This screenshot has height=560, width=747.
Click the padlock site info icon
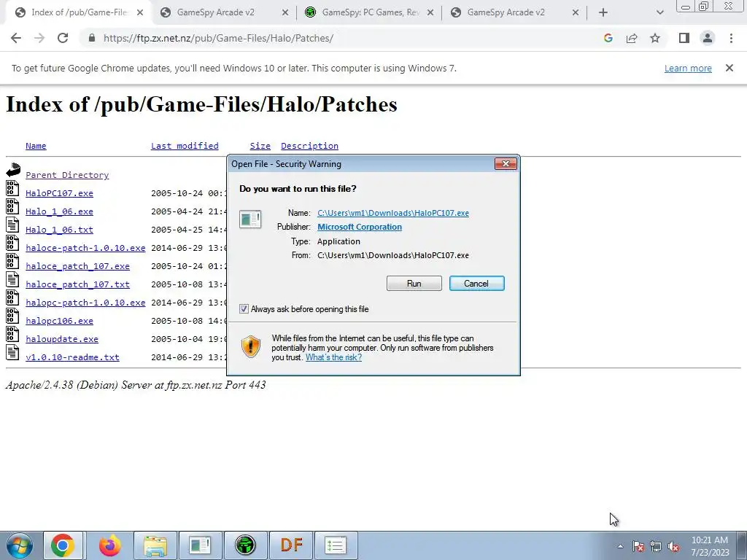tap(91, 38)
